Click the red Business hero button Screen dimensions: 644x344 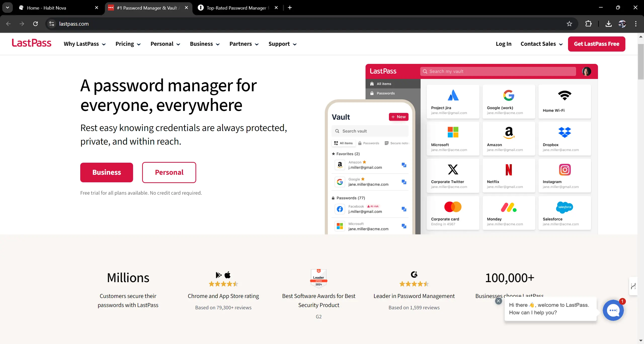pos(107,173)
